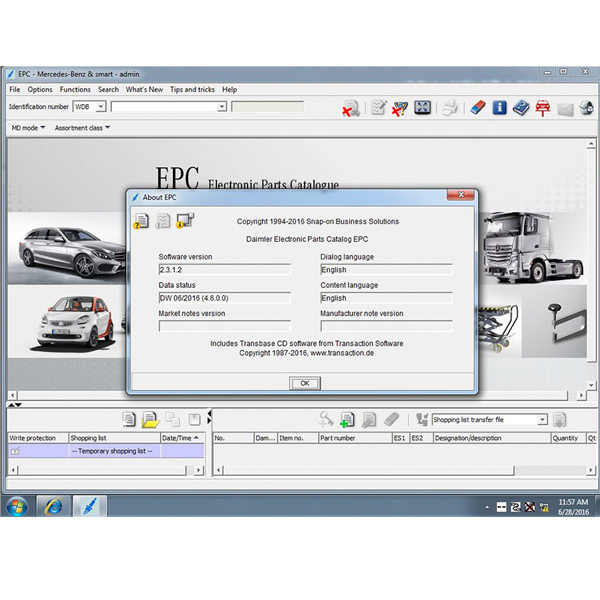Open the Functions menu

coord(75,90)
